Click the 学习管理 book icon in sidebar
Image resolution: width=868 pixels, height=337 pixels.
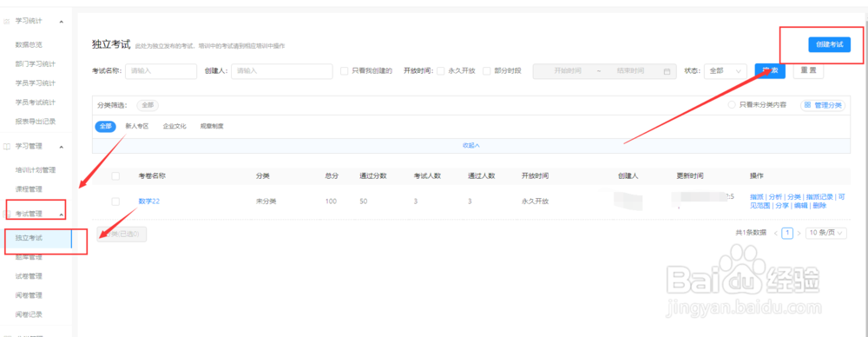click(7, 147)
